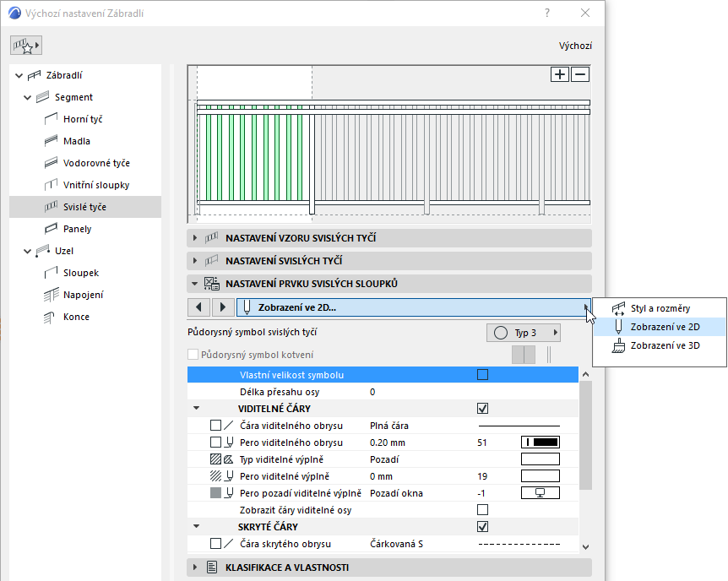728x581 pixels.
Task: Enable Zobrazit čáry viditelné osy checkbox
Action: pos(483,510)
